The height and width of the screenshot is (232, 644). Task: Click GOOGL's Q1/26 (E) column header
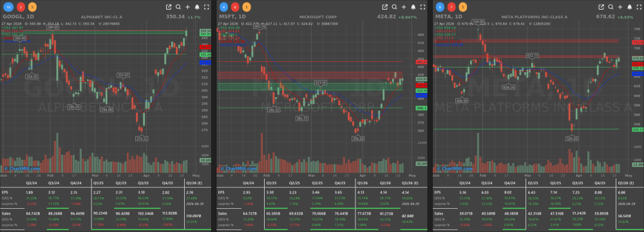(x=195, y=184)
